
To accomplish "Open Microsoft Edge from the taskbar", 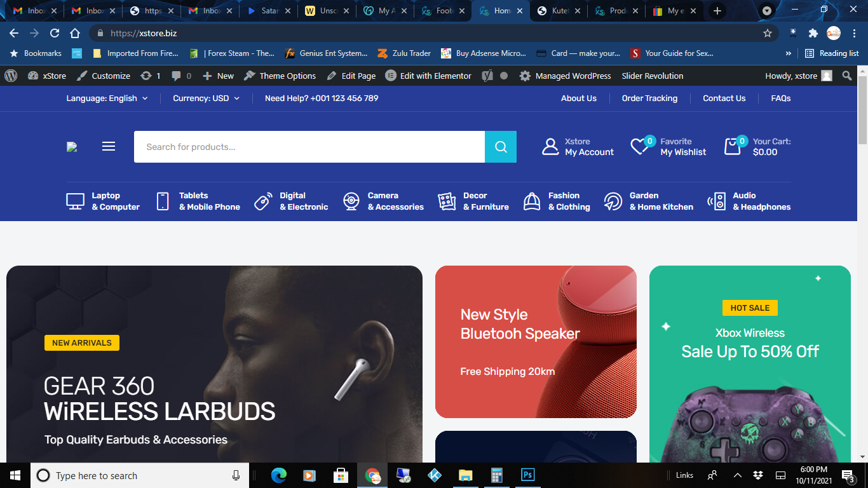I will click(279, 475).
